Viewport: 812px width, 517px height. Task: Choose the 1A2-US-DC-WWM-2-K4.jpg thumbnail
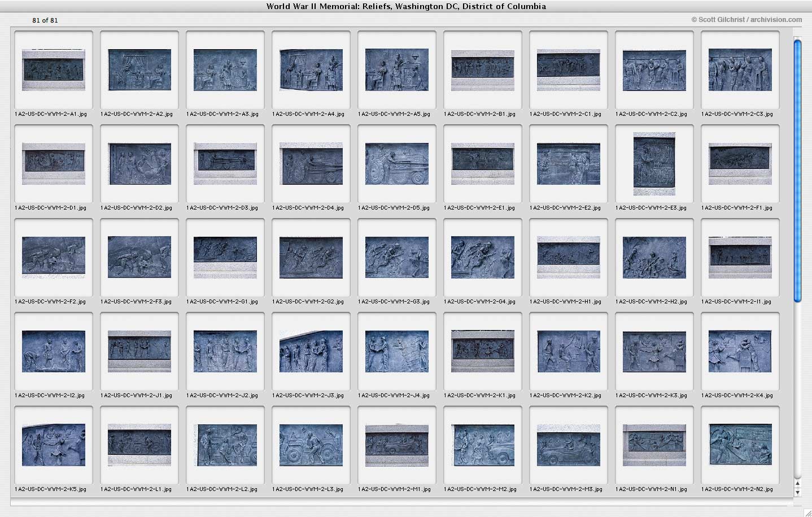(740, 351)
